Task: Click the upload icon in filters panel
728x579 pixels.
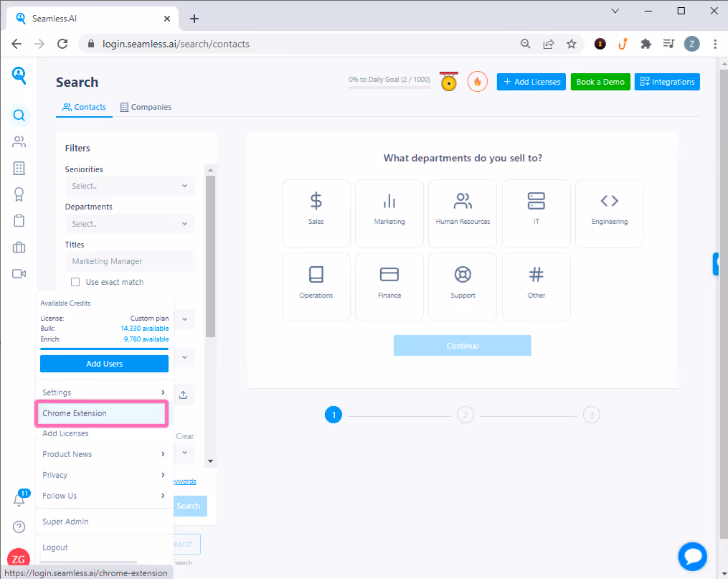Action: pos(184,395)
